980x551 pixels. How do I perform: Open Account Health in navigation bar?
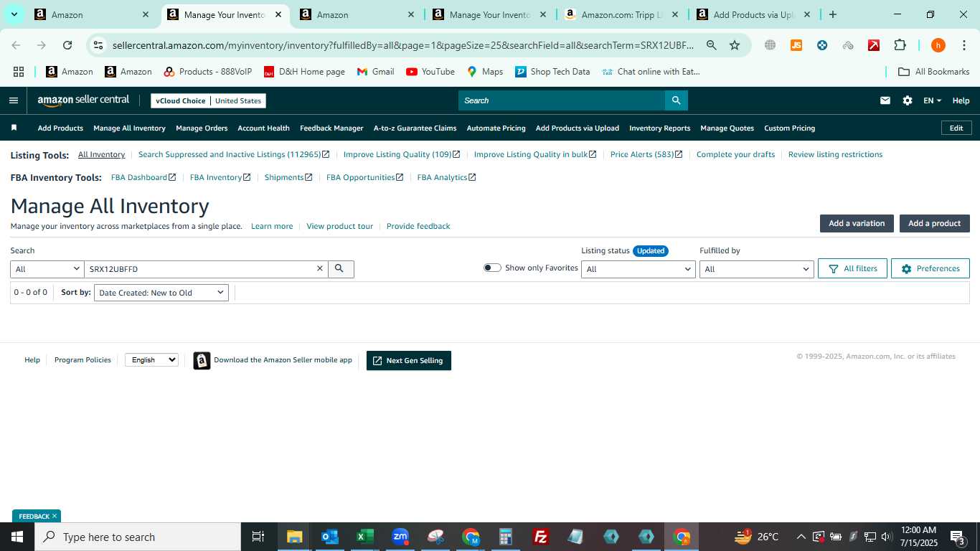pos(263,128)
